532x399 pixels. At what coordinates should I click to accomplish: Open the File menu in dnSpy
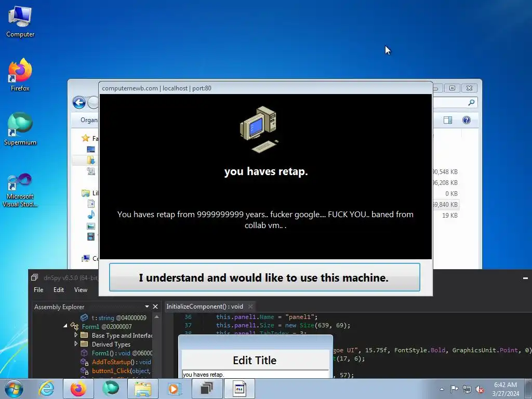38,290
